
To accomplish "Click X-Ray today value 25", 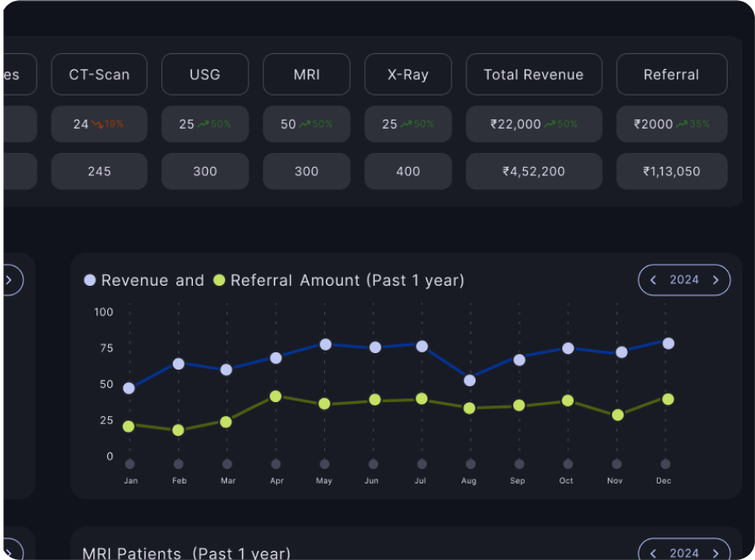I will (390, 124).
